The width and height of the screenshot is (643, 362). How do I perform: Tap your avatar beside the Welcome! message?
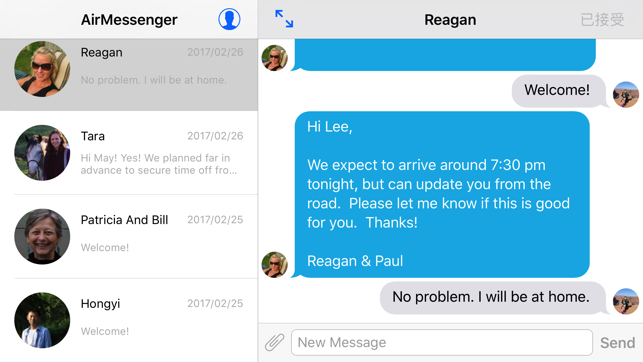pos(626,94)
